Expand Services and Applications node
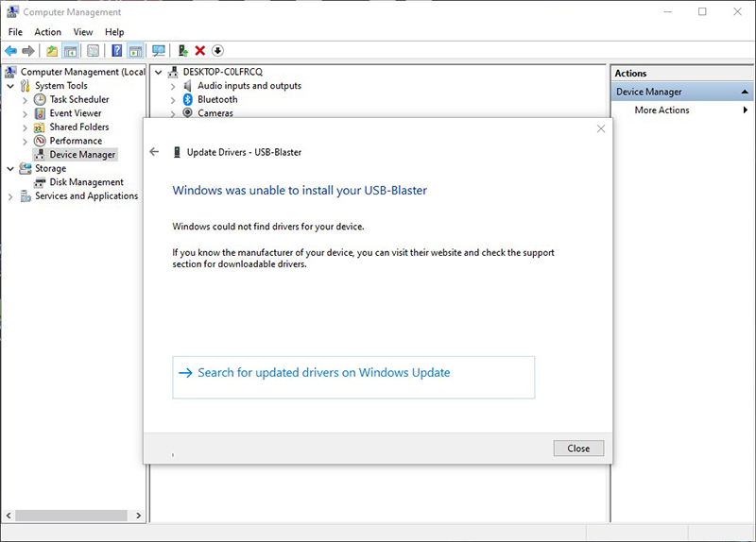756x542 pixels. click(11, 196)
